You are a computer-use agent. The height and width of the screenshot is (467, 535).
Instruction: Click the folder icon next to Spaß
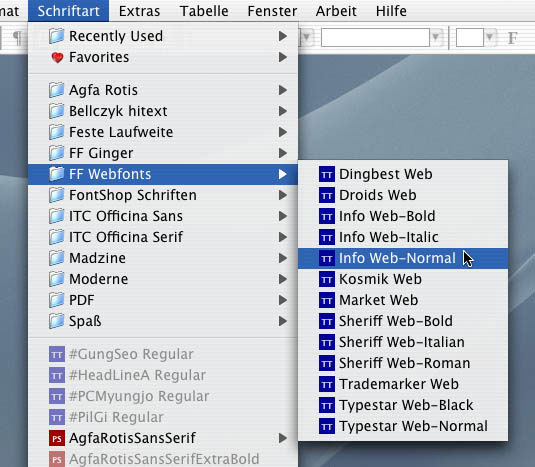(x=56, y=321)
